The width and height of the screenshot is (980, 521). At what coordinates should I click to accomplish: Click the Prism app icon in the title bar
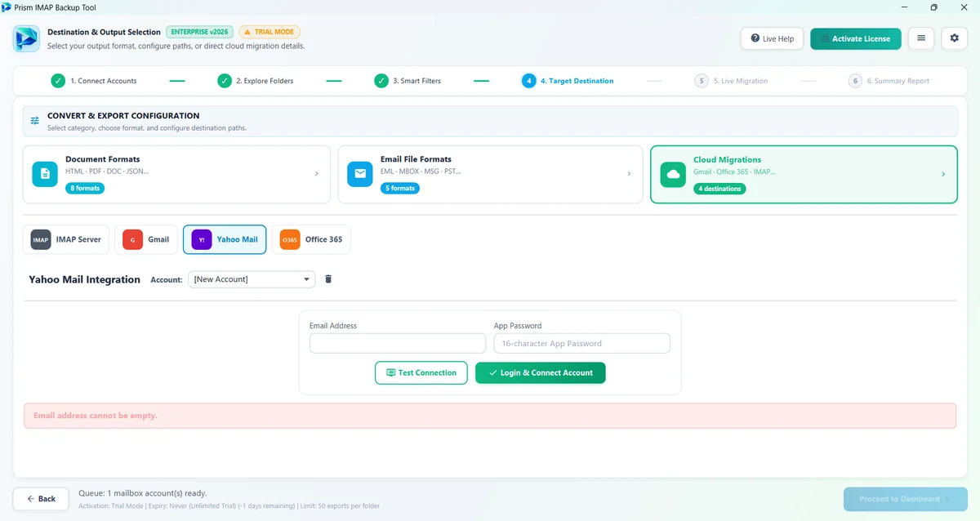pyautogui.click(x=7, y=7)
